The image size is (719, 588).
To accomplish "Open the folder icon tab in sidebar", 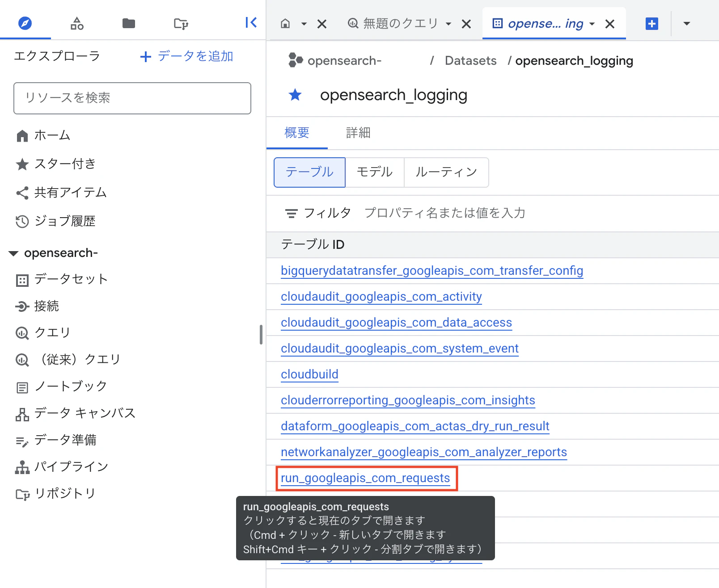I will pos(129,23).
